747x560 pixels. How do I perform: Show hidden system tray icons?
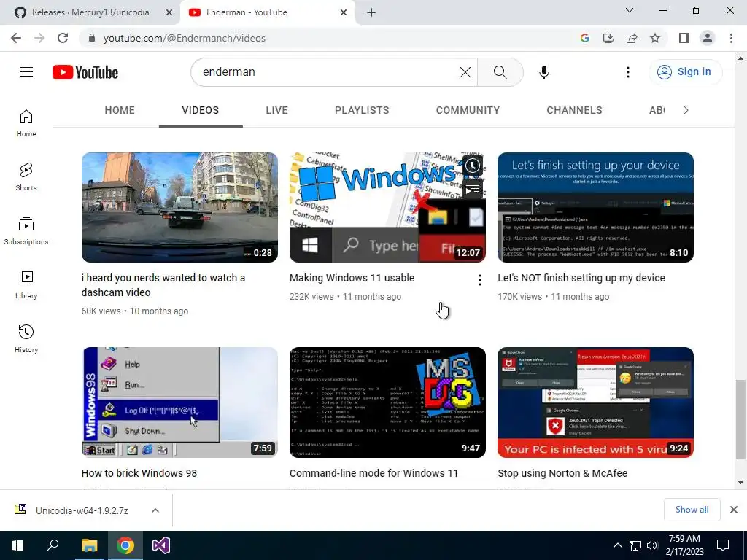[617, 545]
